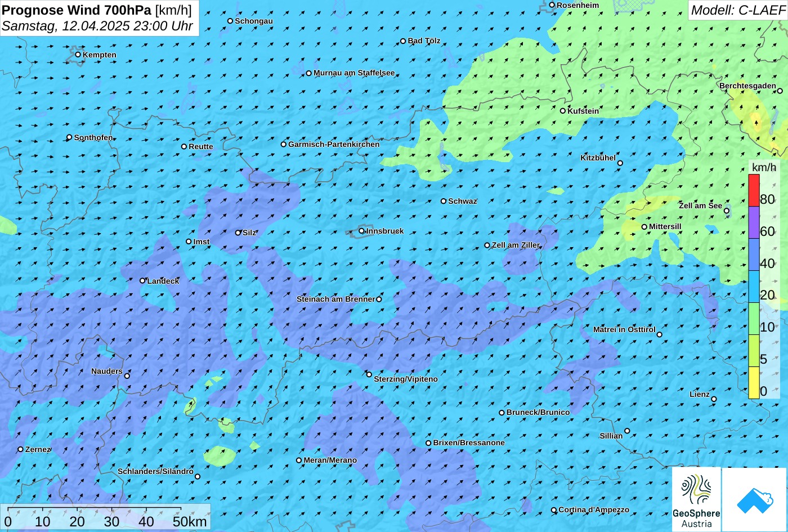The width and height of the screenshot is (788, 532).
Task: Click the Schlanders/Silandro label
Action: (155, 471)
